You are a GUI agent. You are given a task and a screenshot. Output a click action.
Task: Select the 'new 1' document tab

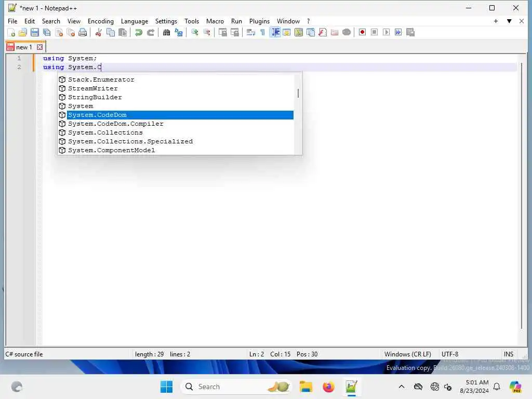coord(25,47)
